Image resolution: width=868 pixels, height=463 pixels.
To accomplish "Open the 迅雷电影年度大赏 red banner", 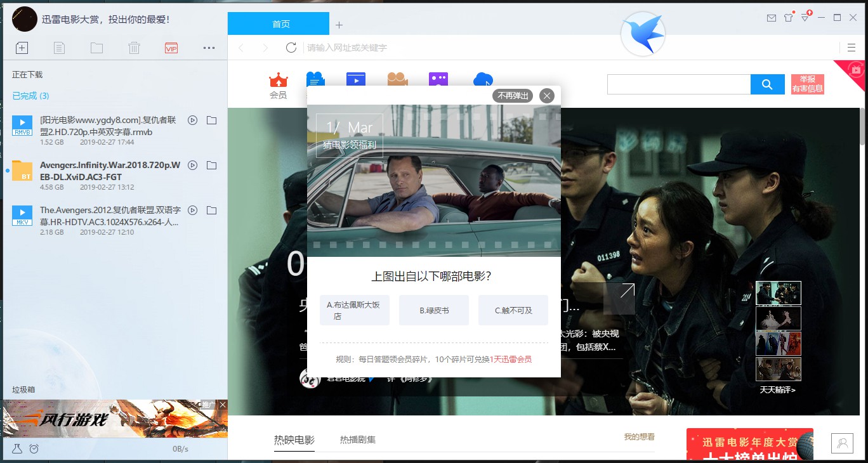I will point(750,445).
